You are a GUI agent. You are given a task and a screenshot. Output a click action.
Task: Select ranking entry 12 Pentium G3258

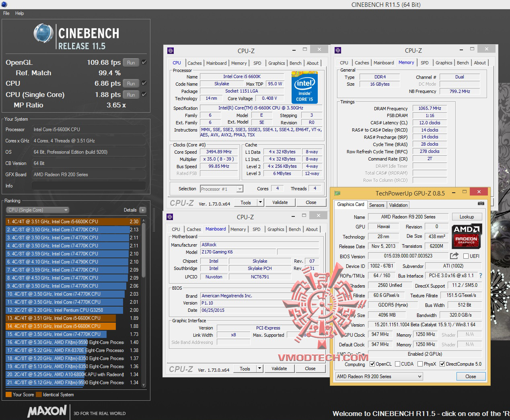click(x=73, y=310)
